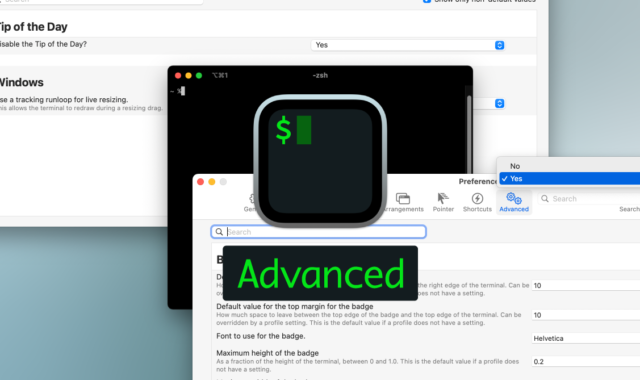Open the Arrangements preferences tab

pyautogui.click(x=403, y=202)
